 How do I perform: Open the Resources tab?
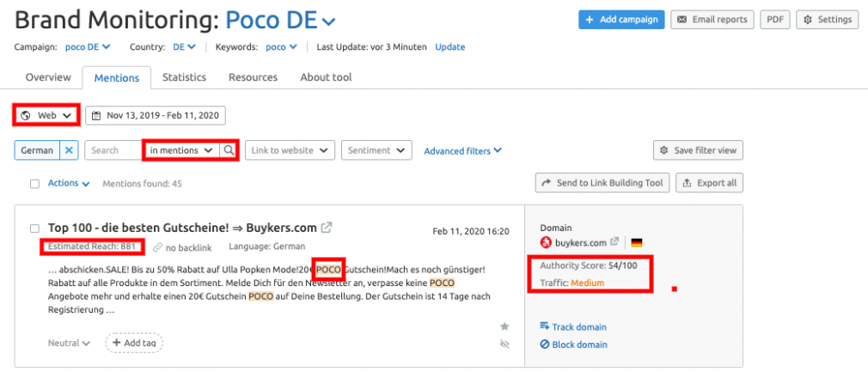pos(253,77)
